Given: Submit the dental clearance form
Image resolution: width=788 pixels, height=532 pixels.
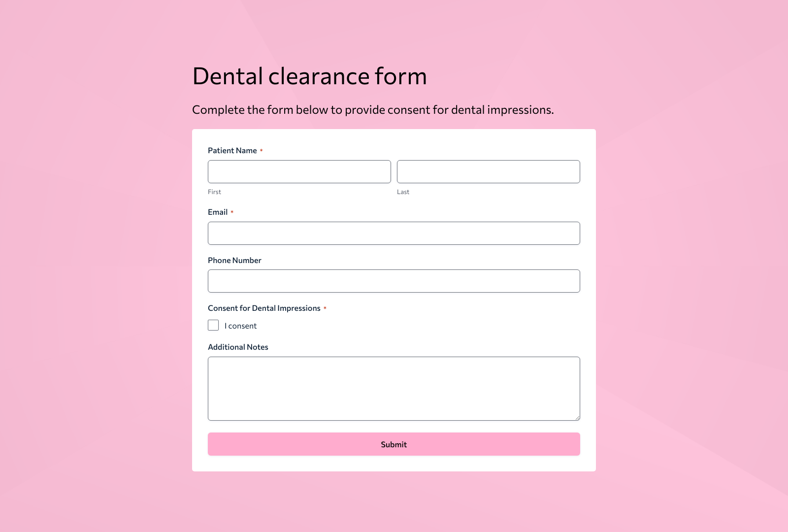Looking at the screenshot, I should coord(394,444).
